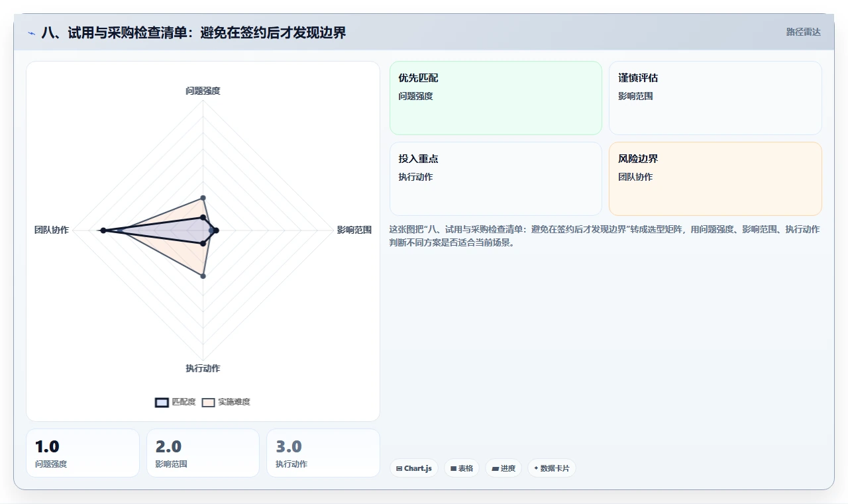Select the 数据卡片 tag

point(552,468)
